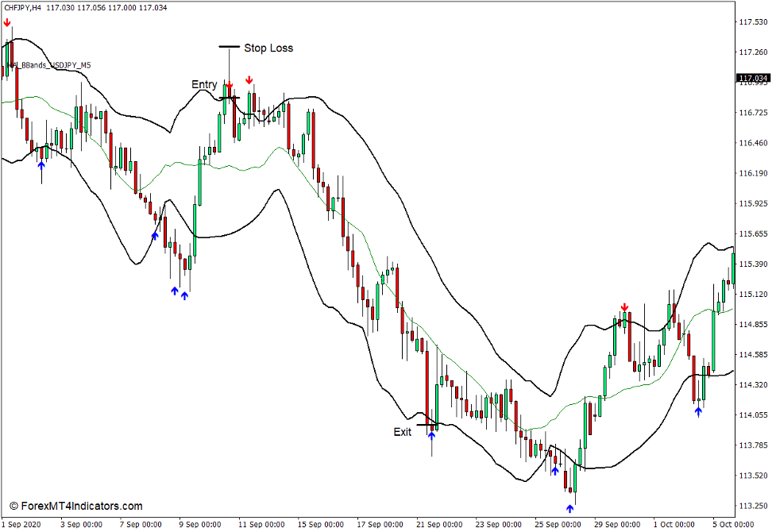The height and width of the screenshot is (532, 776).
Task: Open the AL_BBands_USDJPY_M5 indicator label
Action: coord(48,64)
